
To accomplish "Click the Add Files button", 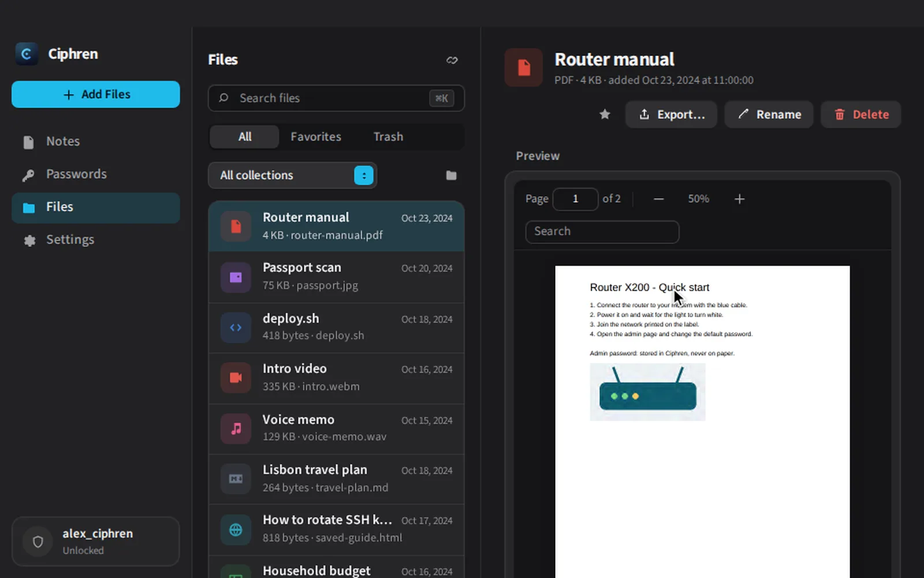I will (x=96, y=94).
